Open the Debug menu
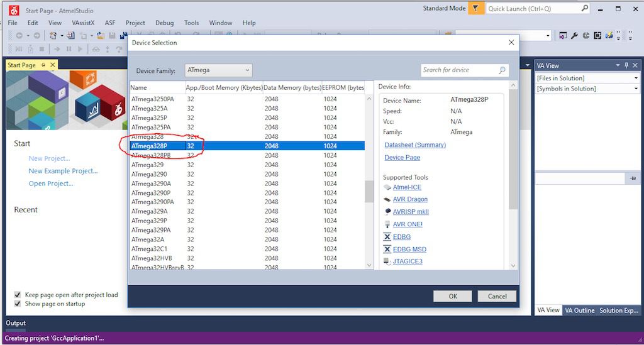The width and height of the screenshot is (644, 345). coord(164,23)
